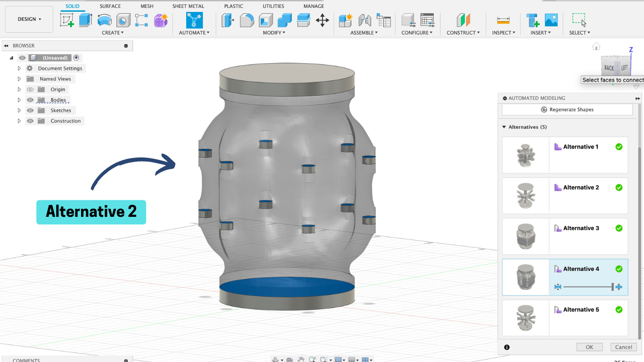Select the Create Sketch tool

point(66,20)
